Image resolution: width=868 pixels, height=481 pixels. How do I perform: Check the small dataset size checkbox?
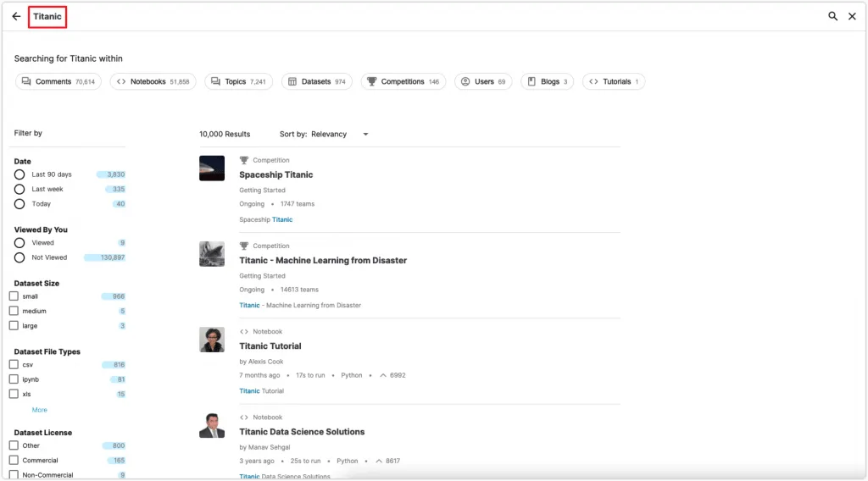[x=14, y=296]
